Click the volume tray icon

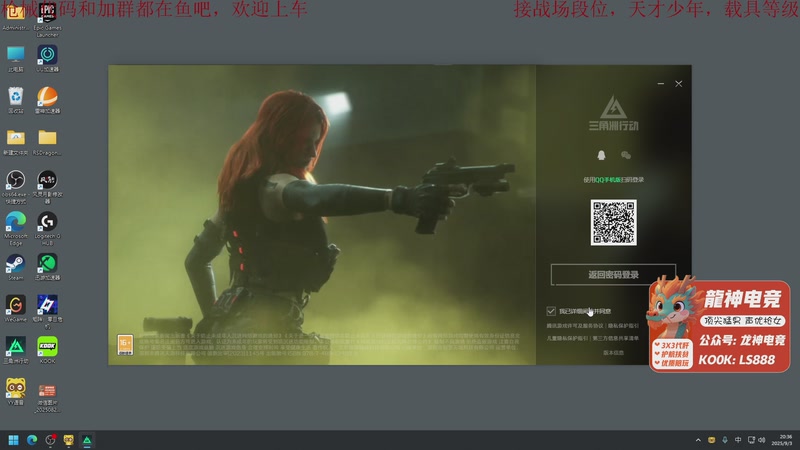(762, 440)
